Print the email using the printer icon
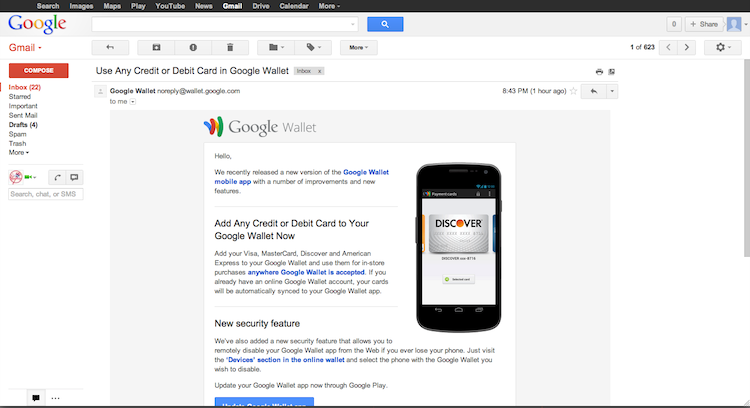 [599, 72]
